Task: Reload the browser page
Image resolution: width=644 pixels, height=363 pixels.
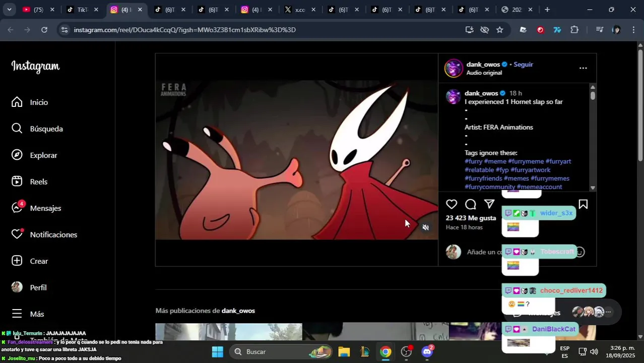Action: (x=44, y=30)
